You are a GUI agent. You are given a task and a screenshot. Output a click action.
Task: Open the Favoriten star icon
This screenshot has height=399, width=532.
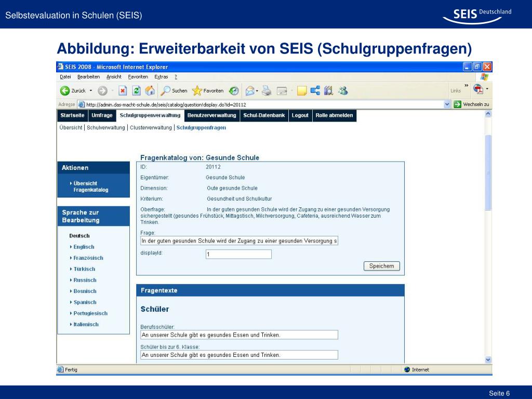click(197, 90)
